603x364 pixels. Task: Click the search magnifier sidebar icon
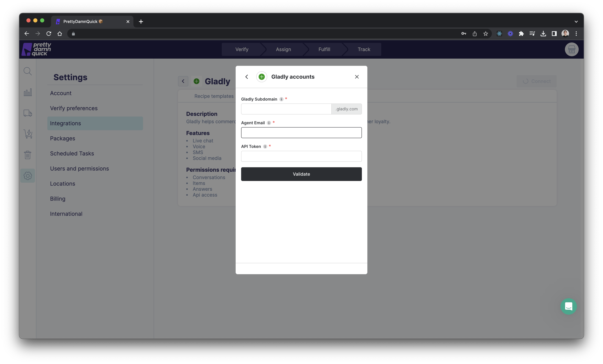coord(27,71)
